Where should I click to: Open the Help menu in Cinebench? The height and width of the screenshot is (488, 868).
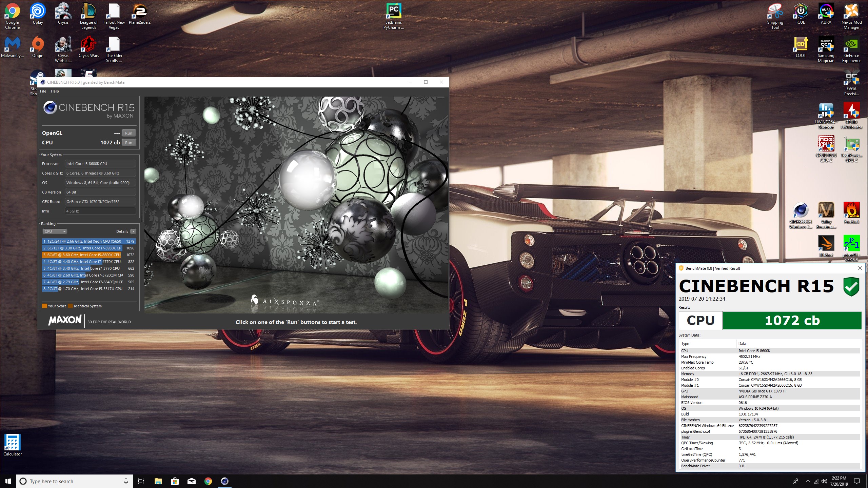(x=55, y=91)
